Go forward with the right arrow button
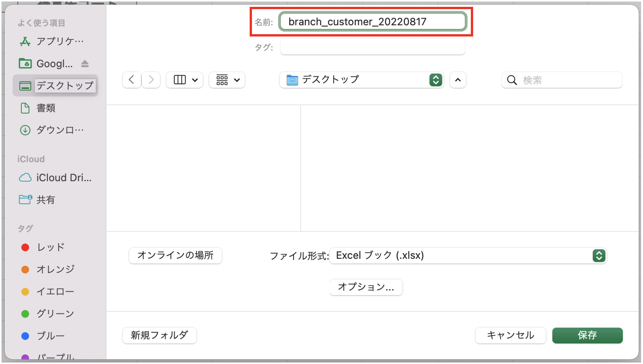 click(151, 80)
